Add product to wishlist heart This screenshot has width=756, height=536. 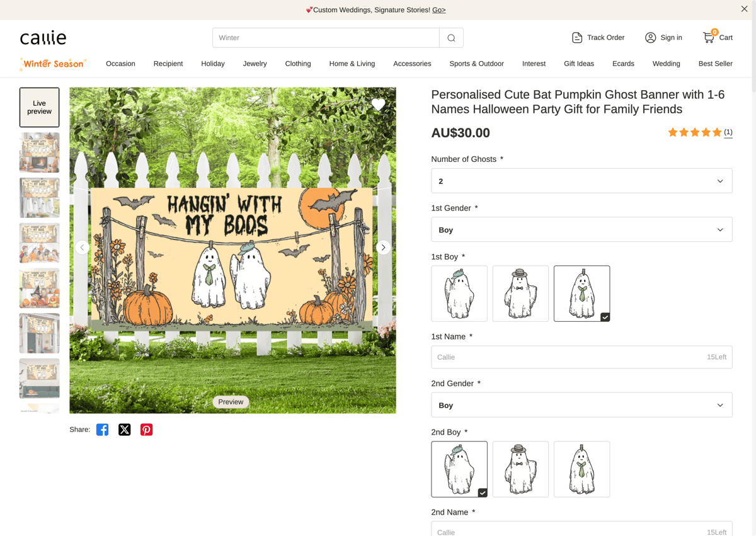[378, 105]
